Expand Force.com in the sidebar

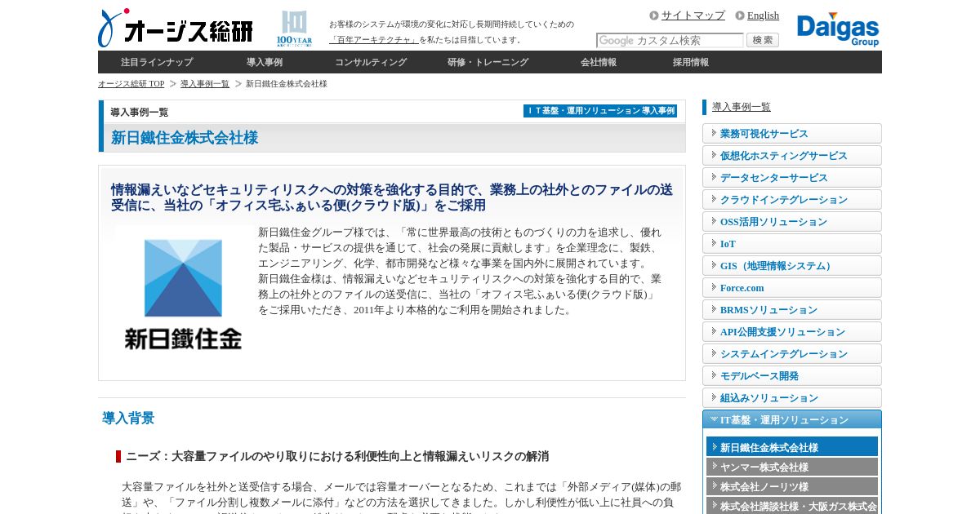[x=792, y=288]
